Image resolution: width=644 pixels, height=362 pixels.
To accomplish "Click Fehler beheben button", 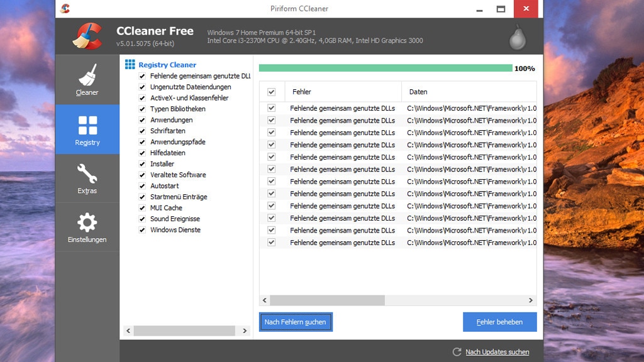I will 499,322.
